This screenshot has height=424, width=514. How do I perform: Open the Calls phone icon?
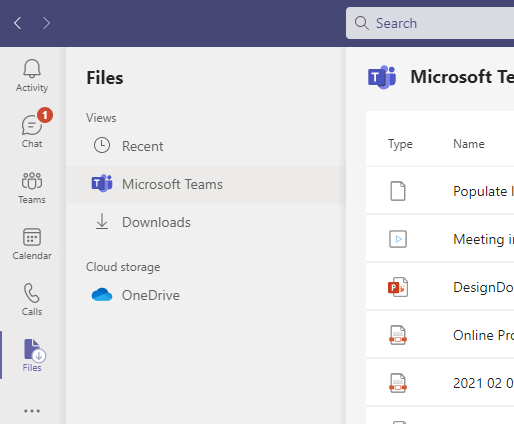pos(32,299)
